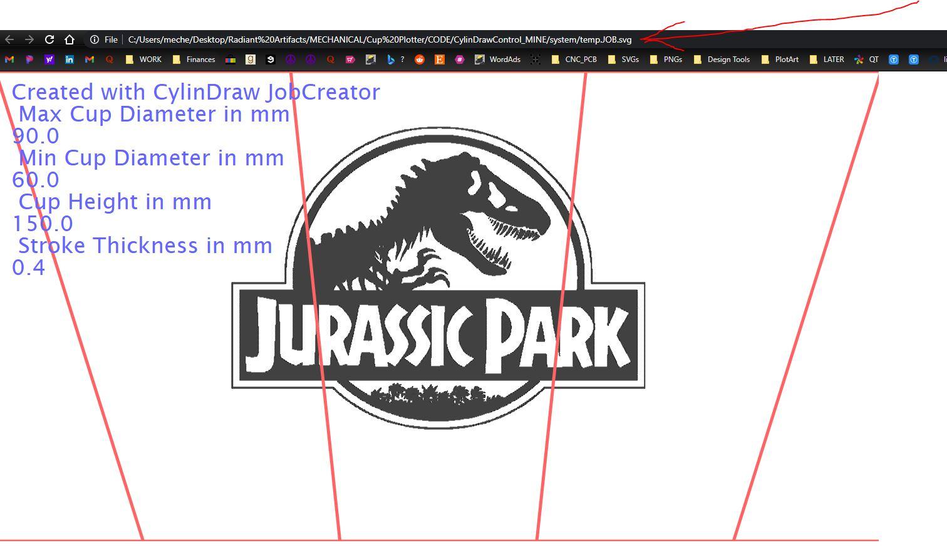Open the blue T bookmark next to QT

tap(894, 60)
